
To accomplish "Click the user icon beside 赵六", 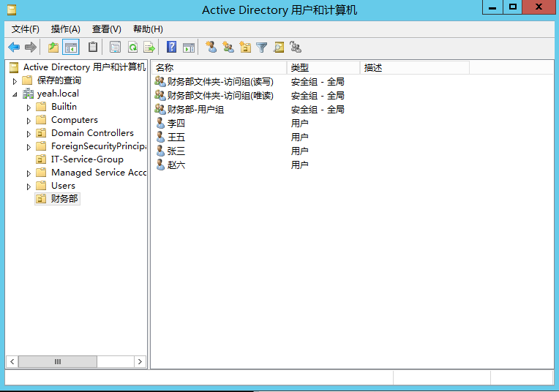I will pos(160,165).
